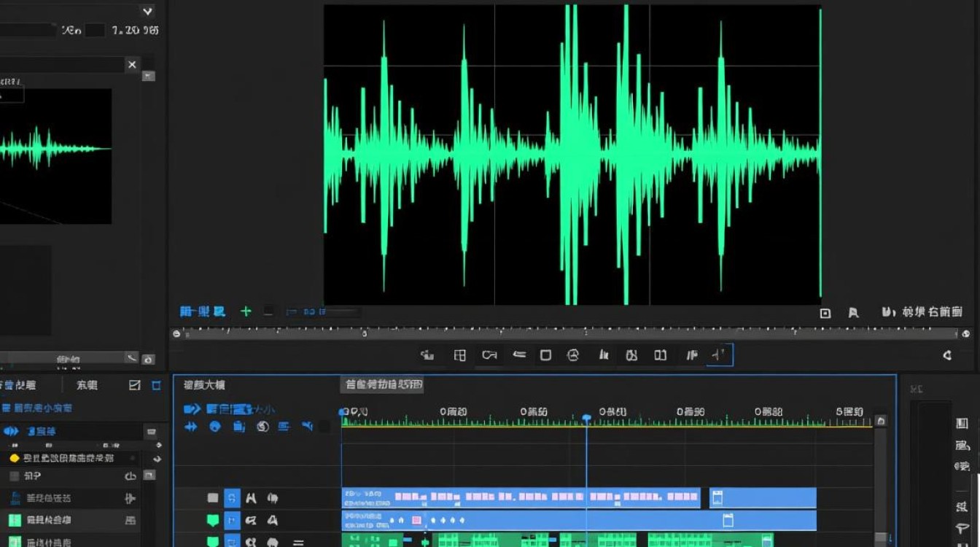Click the blue double-arrow icon in timeline toolbar
The width and height of the screenshot is (980, 547).
click(x=191, y=427)
